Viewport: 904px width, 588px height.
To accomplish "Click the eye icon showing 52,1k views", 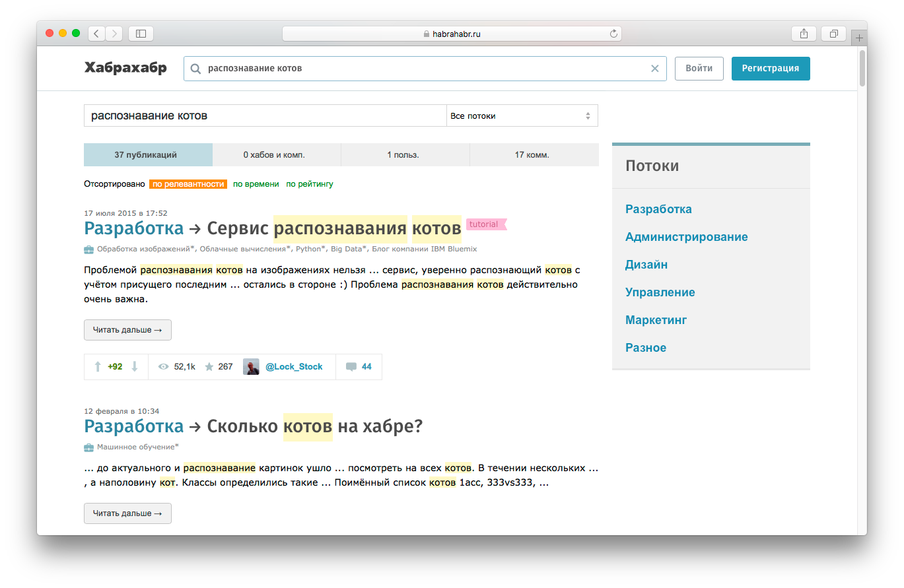I will (163, 366).
